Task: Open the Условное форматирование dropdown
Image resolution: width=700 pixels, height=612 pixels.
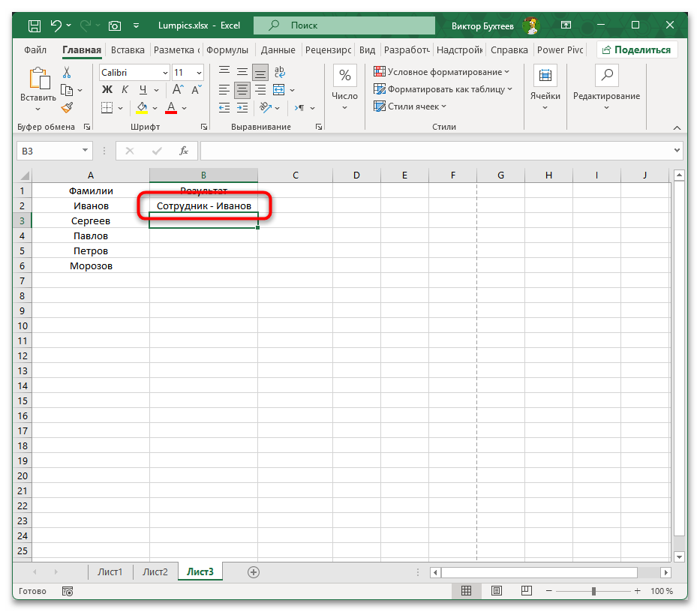Action: (442, 72)
